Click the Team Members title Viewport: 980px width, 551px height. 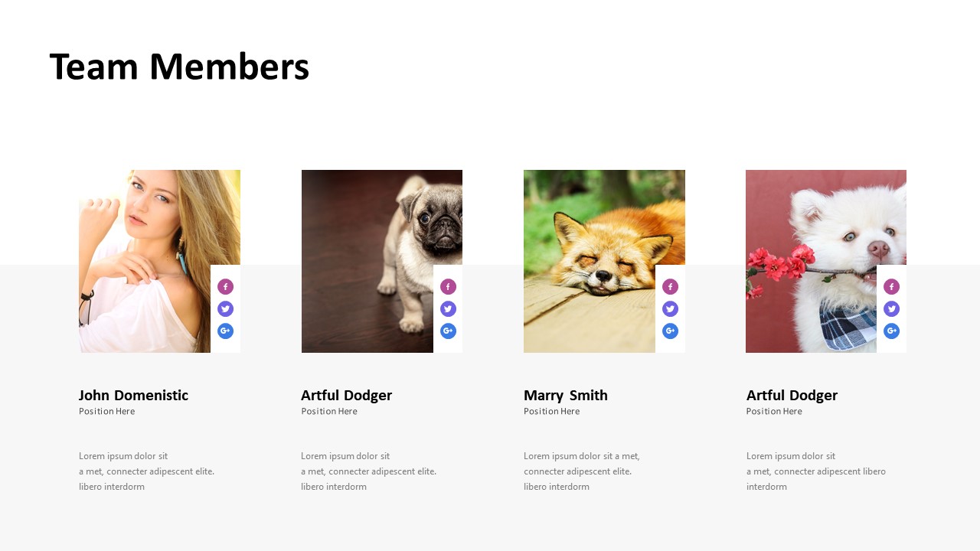coord(179,67)
